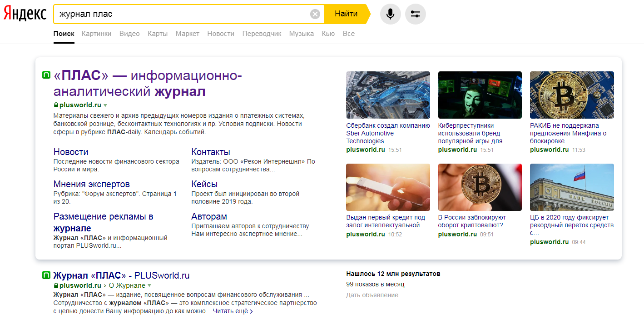Expand the dropdown arrow next to plusworld.ru in the top result

pos(105,105)
